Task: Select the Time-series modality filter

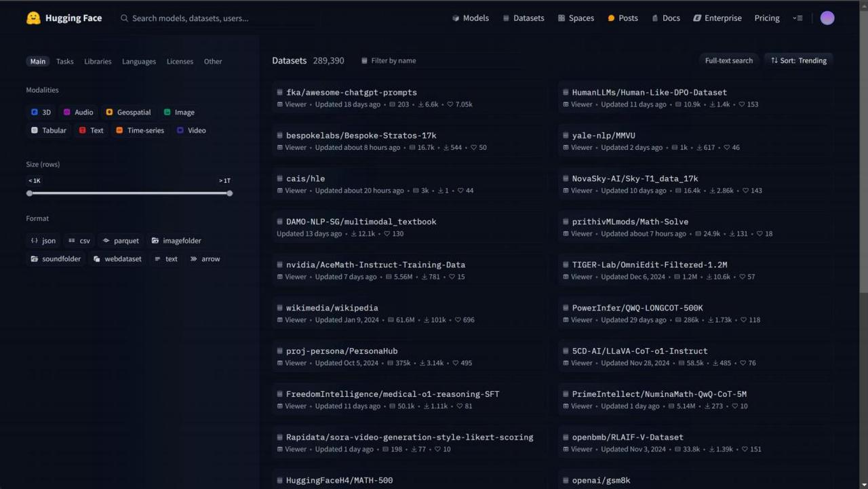Action: coord(140,130)
